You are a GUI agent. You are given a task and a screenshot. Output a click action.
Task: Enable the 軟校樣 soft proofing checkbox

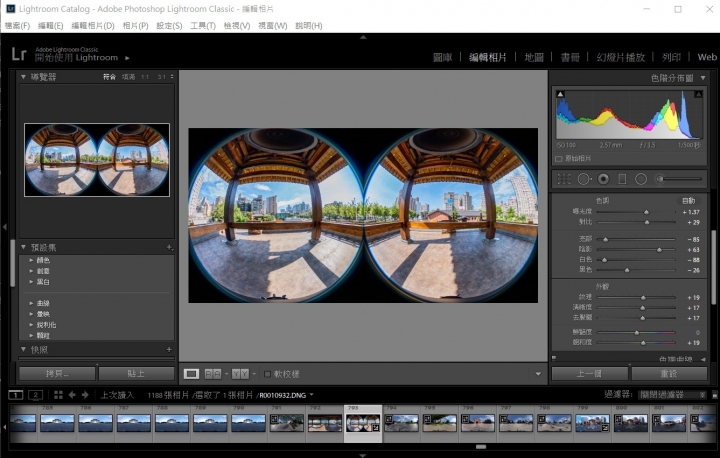267,374
